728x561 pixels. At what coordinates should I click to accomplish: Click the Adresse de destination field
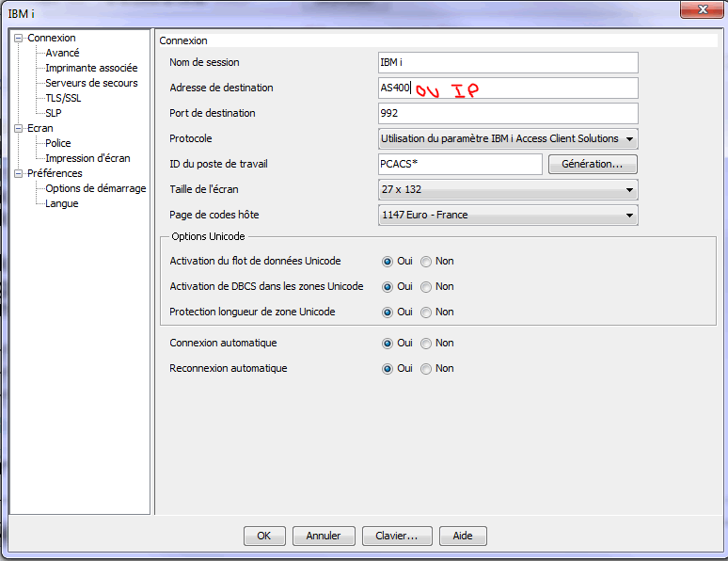[508, 88]
